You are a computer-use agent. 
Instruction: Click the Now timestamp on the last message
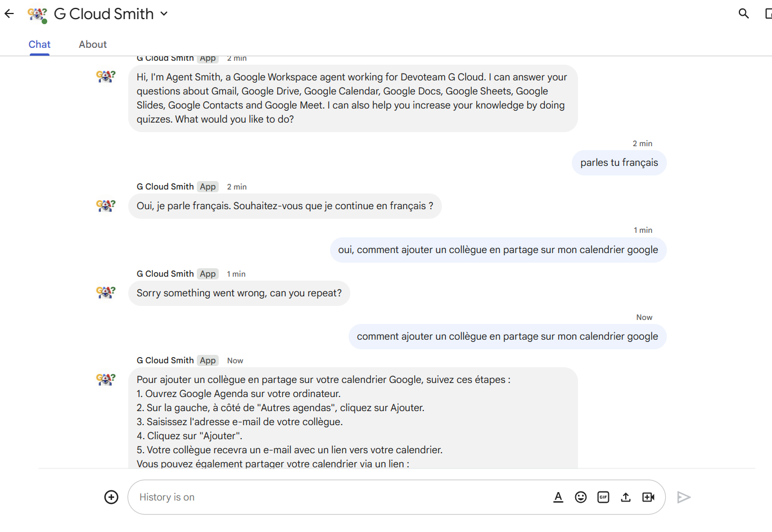(235, 360)
